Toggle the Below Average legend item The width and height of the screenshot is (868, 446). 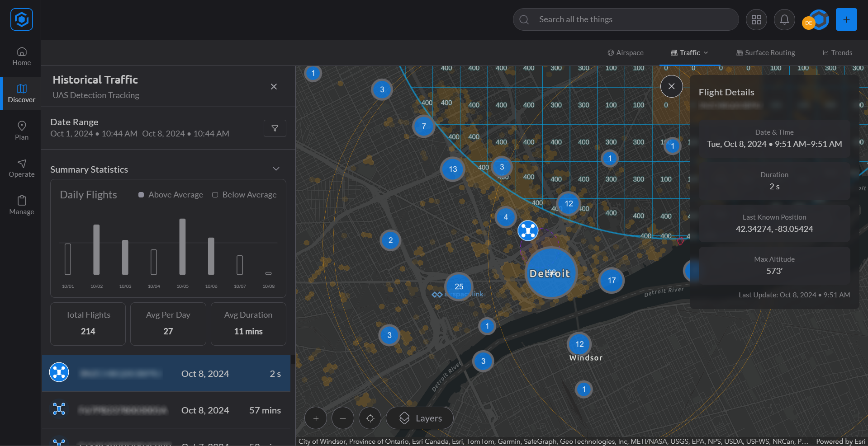[244, 195]
